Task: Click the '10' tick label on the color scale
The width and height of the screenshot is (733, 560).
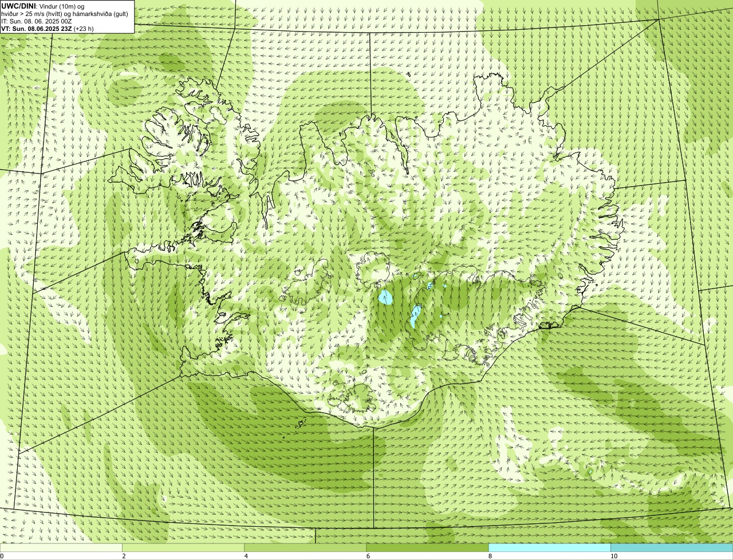Action: [614, 556]
